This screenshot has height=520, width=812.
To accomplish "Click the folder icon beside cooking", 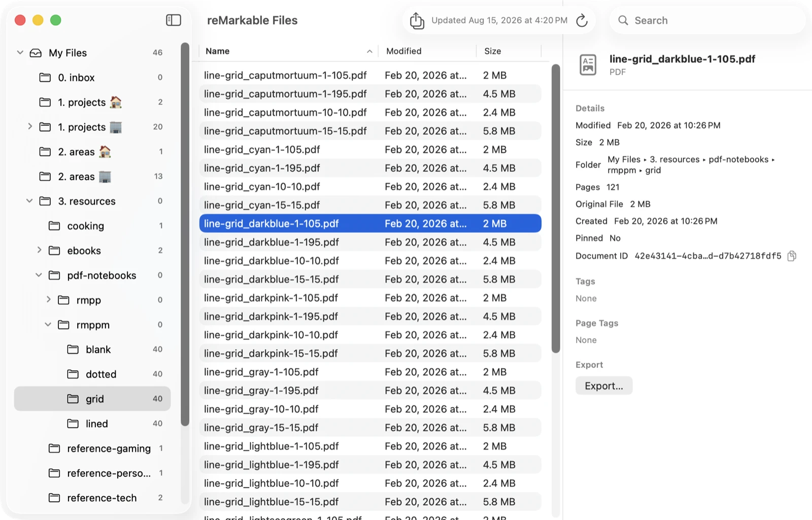I will pos(54,226).
